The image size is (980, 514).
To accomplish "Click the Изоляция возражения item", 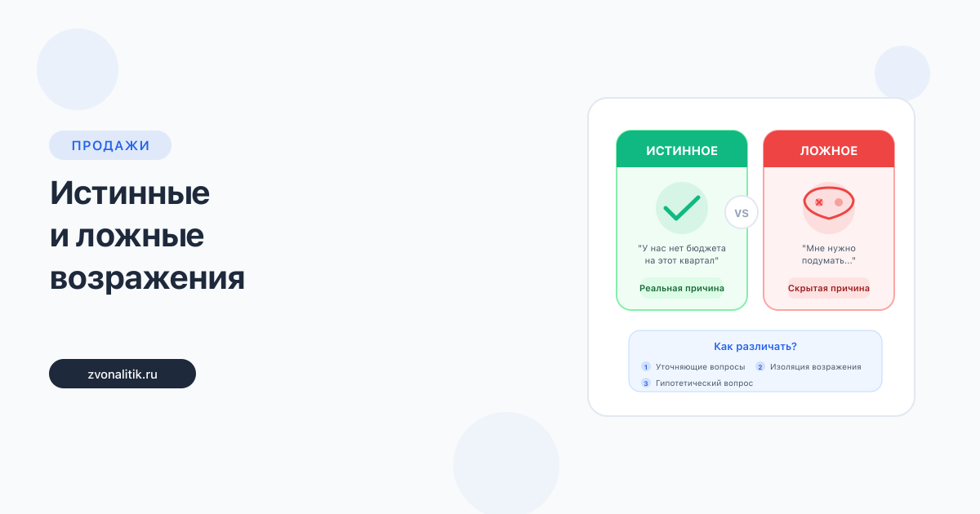I will click(x=815, y=367).
